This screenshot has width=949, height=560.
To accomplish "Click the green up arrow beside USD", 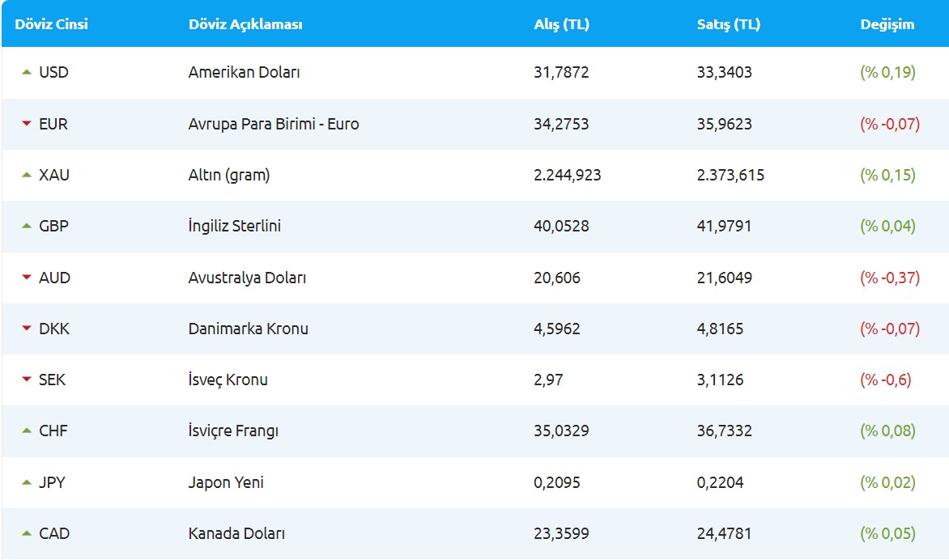I will (x=27, y=72).
